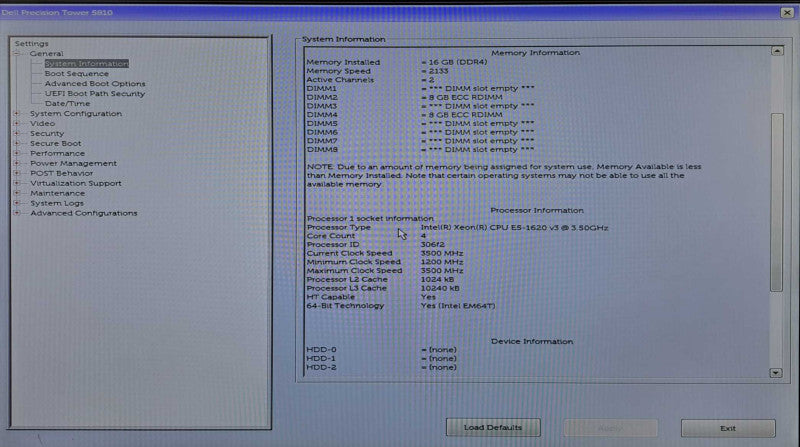Click the 64-Bit Technology Intel EM64T value
800x447 pixels.
pyautogui.click(x=458, y=306)
